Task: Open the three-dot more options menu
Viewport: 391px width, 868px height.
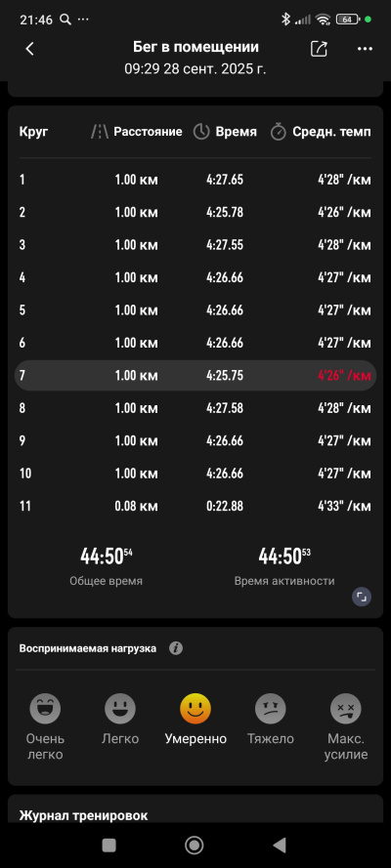Action: click(x=365, y=49)
